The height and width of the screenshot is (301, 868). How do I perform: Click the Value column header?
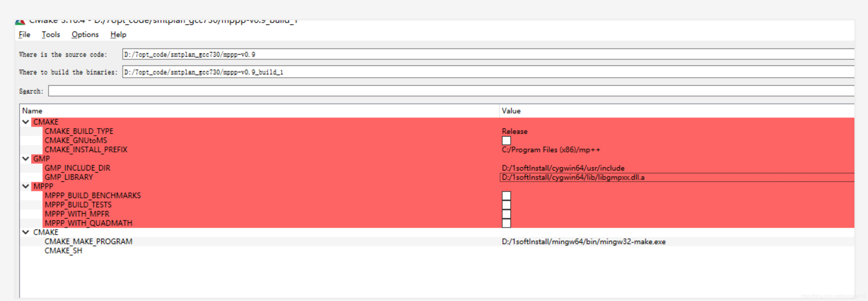point(511,111)
